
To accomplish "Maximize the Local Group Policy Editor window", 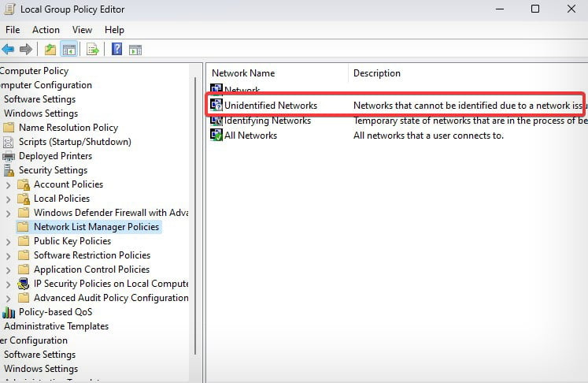I will coord(535,9).
